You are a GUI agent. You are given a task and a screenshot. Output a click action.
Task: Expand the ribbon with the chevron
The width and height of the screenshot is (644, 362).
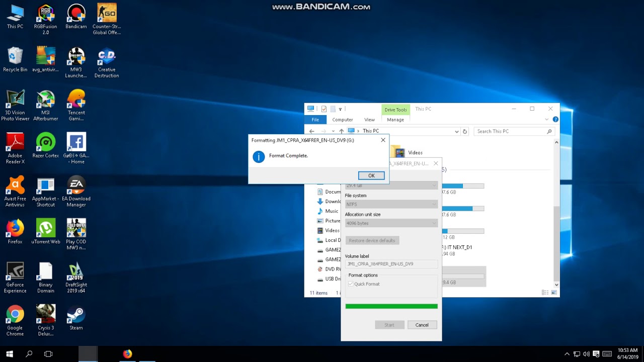click(x=547, y=120)
